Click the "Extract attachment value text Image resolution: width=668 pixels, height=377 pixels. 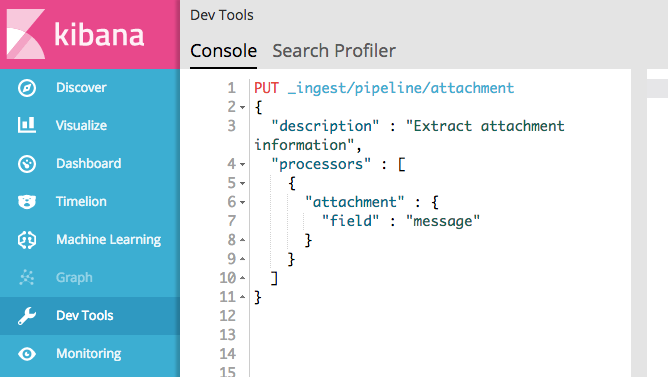pyautogui.click(x=485, y=126)
